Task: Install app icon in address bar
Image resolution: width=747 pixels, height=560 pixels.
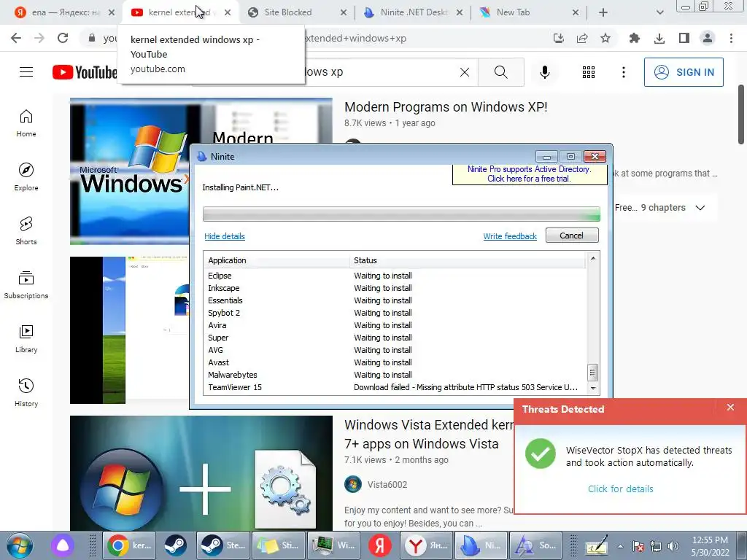Action: pyautogui.click(x=559, y=38)
